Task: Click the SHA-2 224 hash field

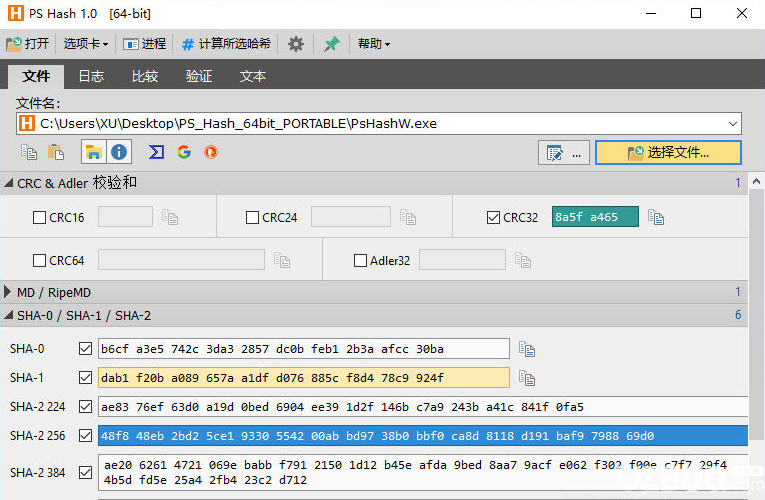Action: [x=423, y=406]
